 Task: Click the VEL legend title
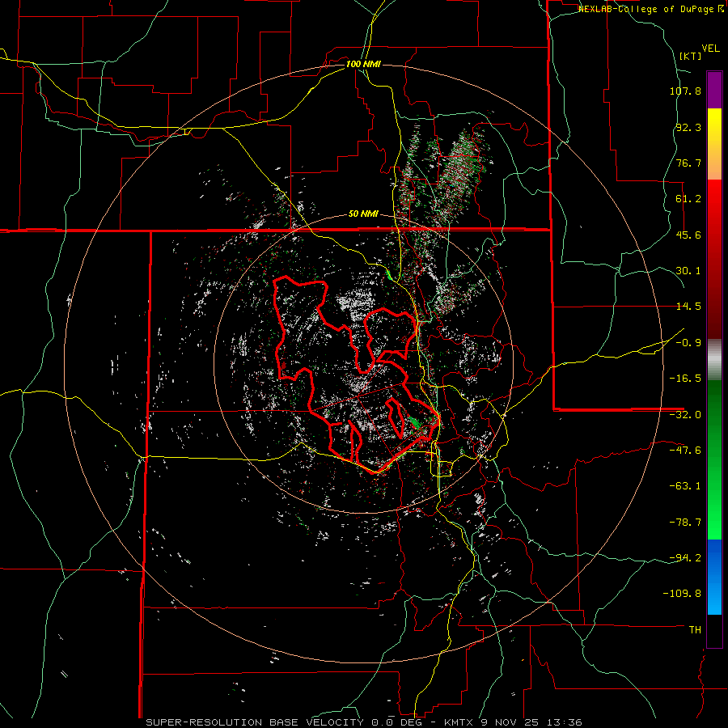(710, 48)
